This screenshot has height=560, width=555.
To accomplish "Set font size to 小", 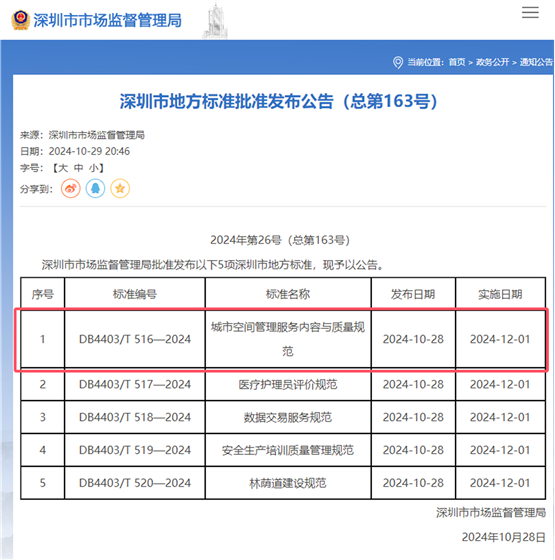I will pos(94,168).
